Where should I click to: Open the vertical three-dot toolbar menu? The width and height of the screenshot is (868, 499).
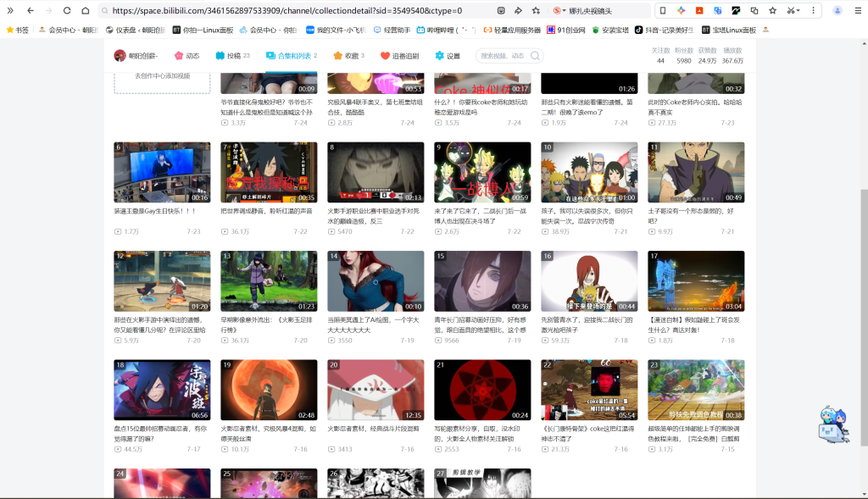coord(813,10)
